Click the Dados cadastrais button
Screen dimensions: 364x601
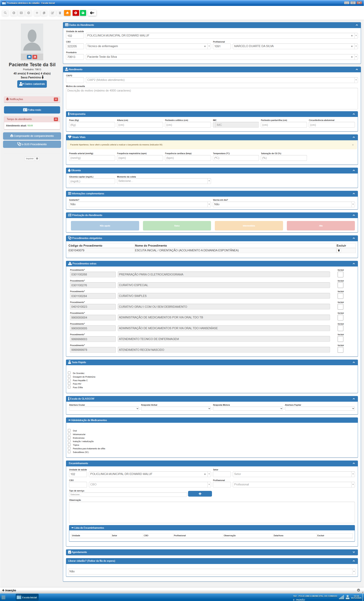[32, 84]
